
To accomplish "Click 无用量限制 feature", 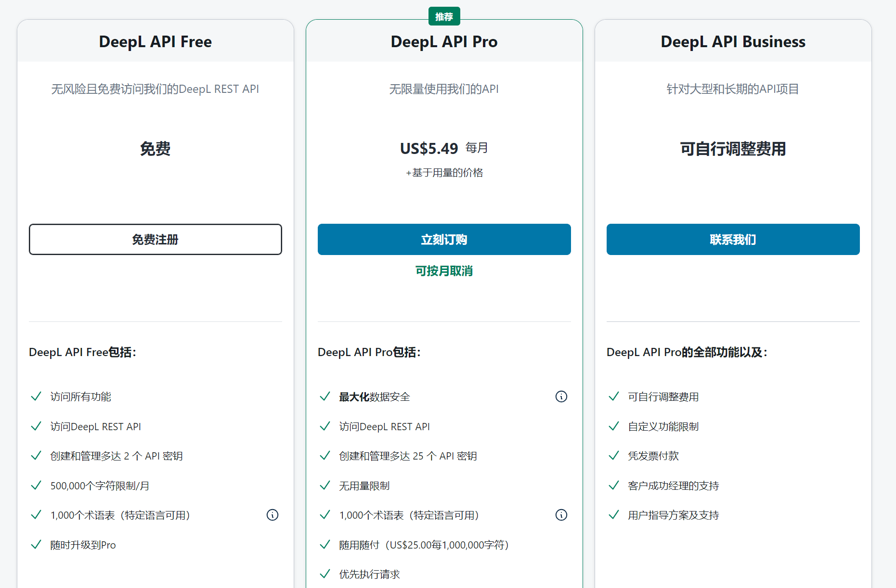I will point(364,486).
